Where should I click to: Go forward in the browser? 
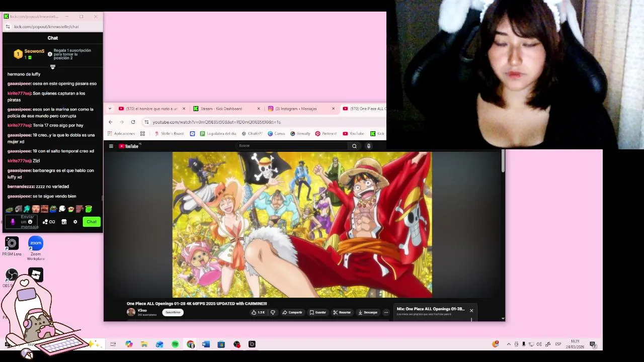tap(122, 122)
